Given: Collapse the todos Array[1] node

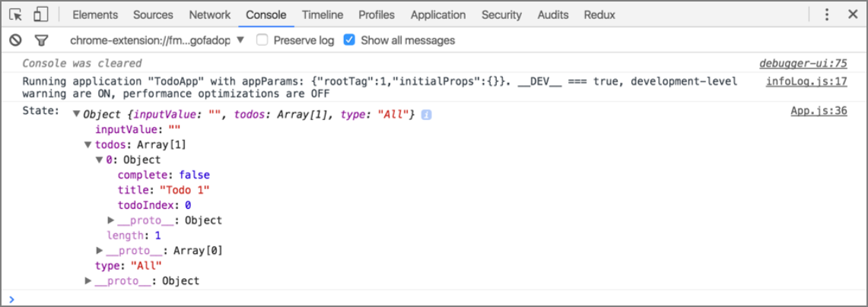Looking at the screenshot, I should point(88,144).
